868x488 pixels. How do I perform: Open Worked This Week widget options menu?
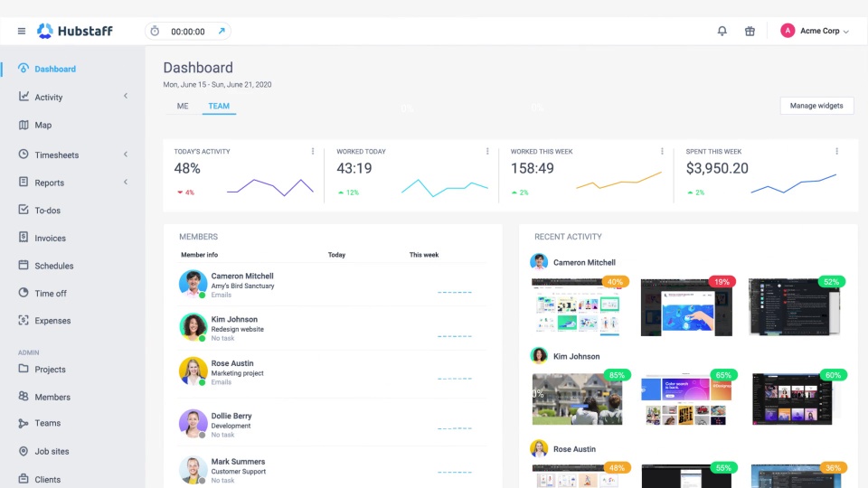click(x=662, y=151)
